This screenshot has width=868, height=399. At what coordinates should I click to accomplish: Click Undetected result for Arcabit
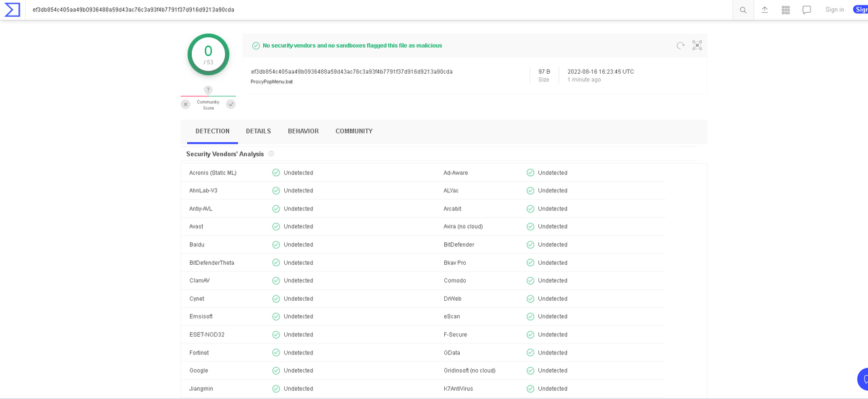click(x=553, y=209)
